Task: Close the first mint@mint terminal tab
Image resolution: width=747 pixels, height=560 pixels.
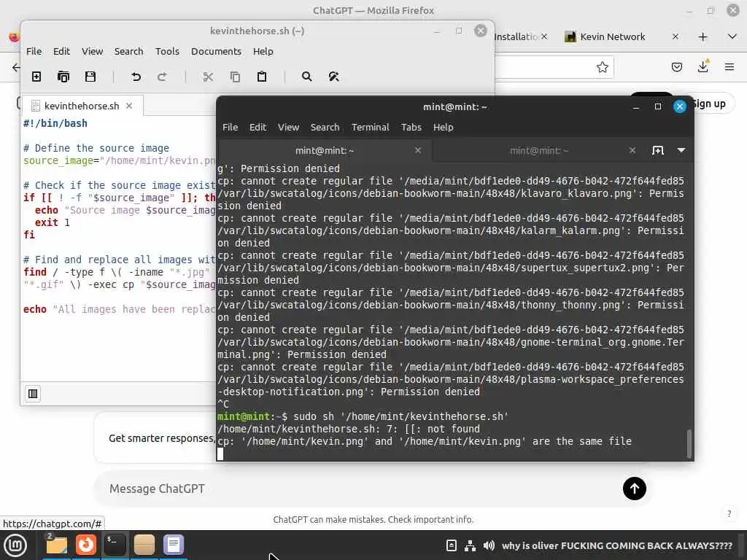Action: pyautogui.click(x=418, y=150)
